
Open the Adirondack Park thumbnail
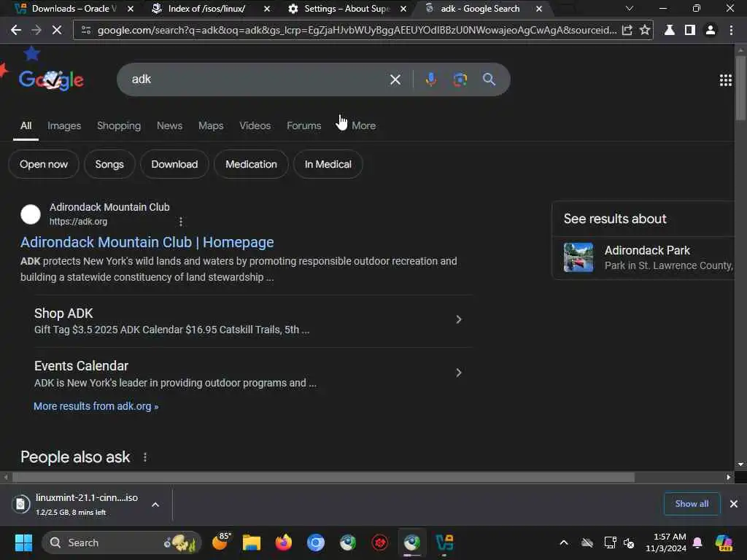click(578, 257)
